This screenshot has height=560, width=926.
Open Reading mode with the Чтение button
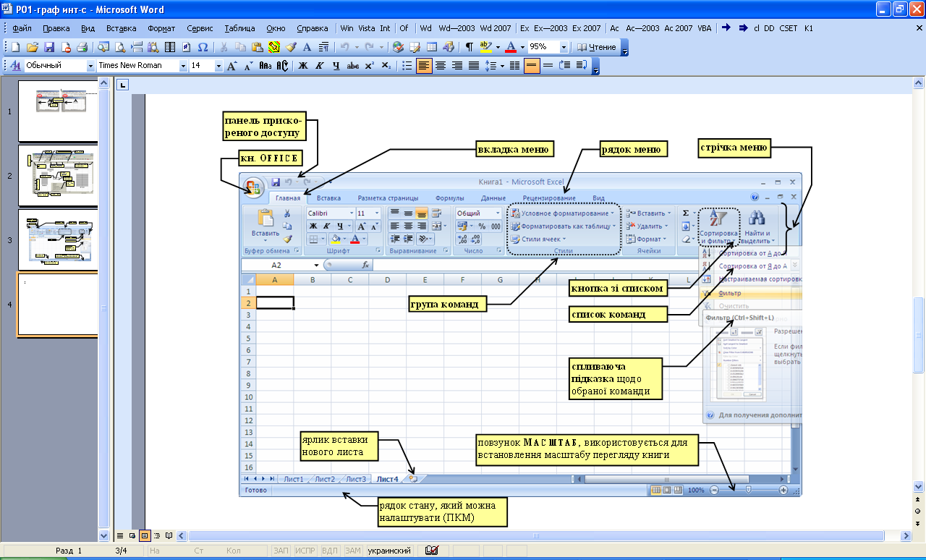click(x=598, y=47)
